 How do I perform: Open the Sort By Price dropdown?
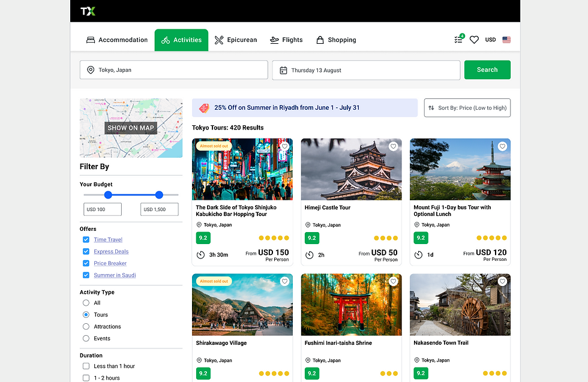(x=467, y=108)
